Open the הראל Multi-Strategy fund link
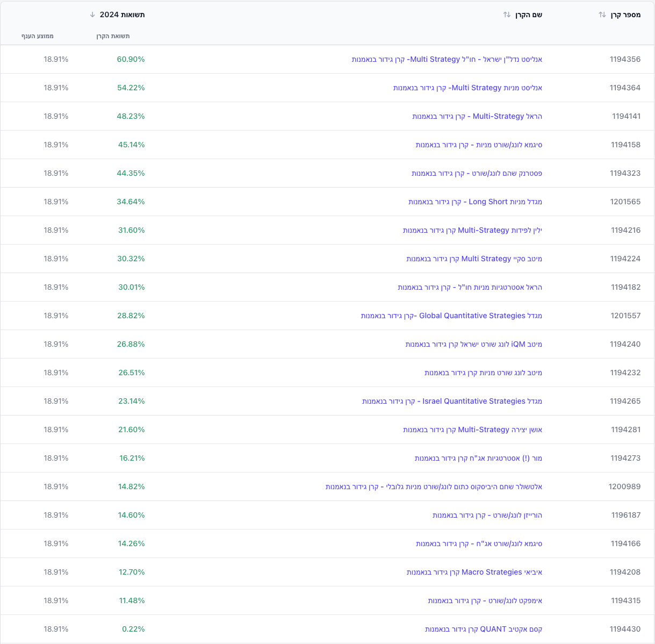Viewport: 655px width, 644px height. coord(477,116)
